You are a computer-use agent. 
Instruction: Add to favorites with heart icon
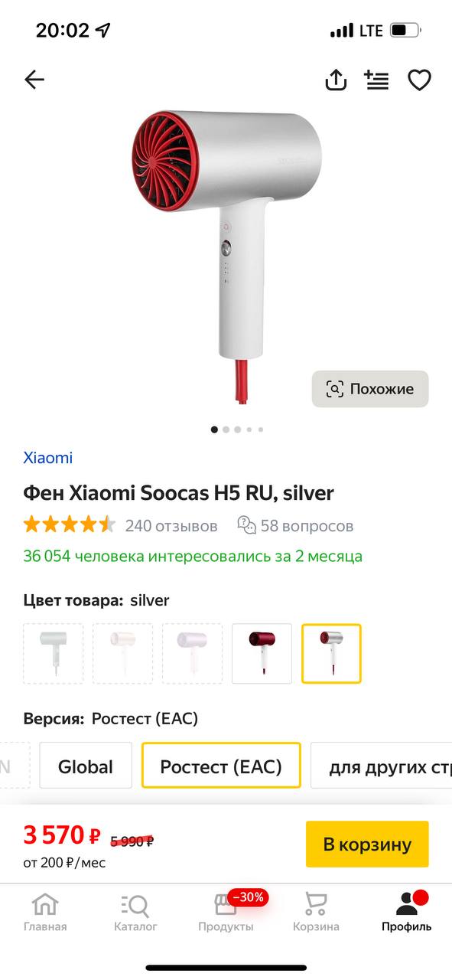tap(419, 80)
